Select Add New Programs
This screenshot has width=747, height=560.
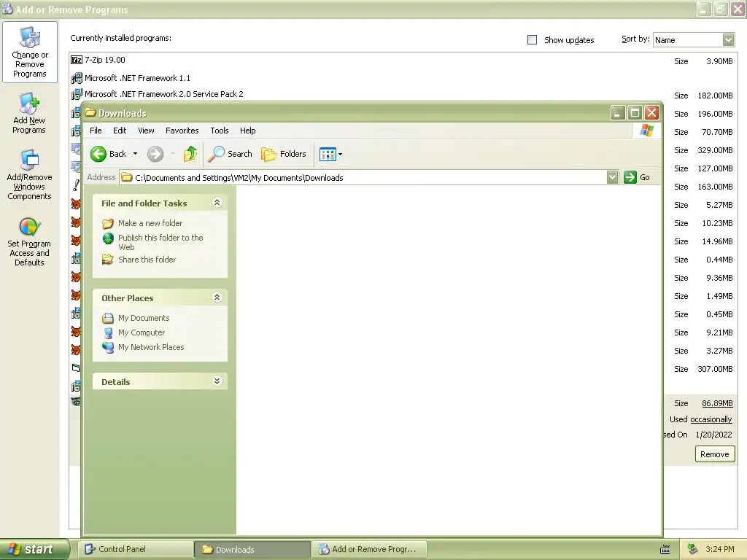(29, 114)
